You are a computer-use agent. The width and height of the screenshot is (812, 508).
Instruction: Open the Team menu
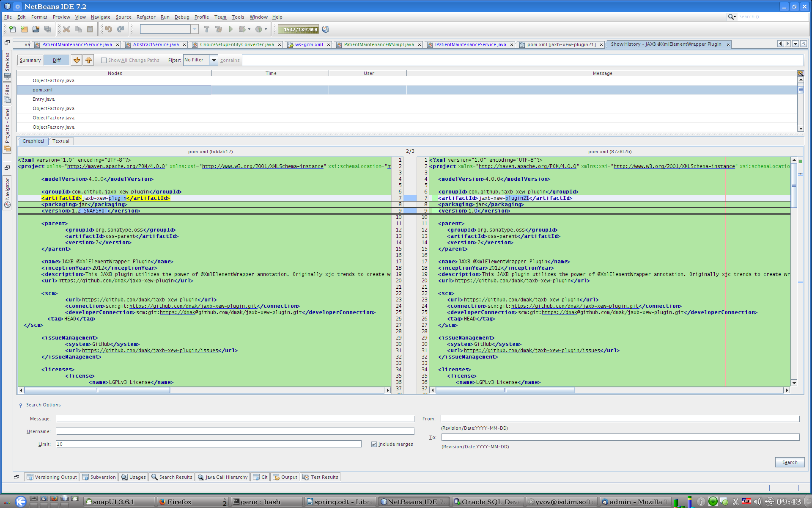[220, 17]
